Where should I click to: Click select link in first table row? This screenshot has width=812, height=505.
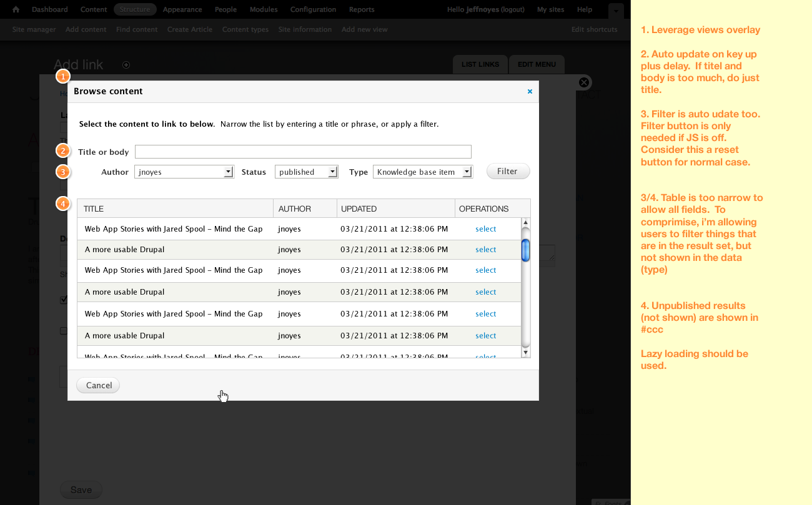coord(485,229)
